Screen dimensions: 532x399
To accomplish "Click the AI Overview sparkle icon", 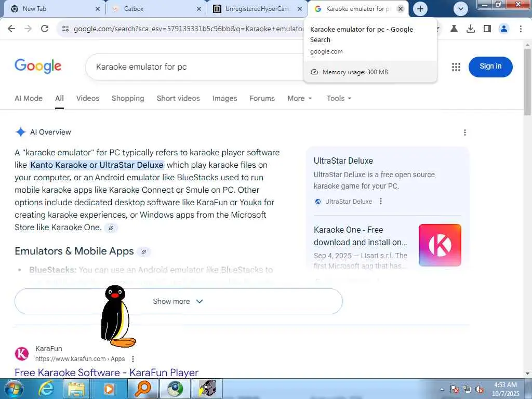I will [21, 132].
